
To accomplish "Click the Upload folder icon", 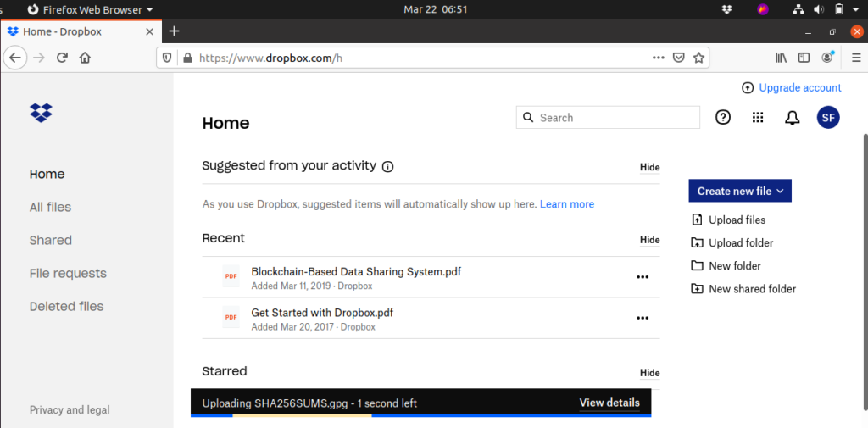I will 697,242.
